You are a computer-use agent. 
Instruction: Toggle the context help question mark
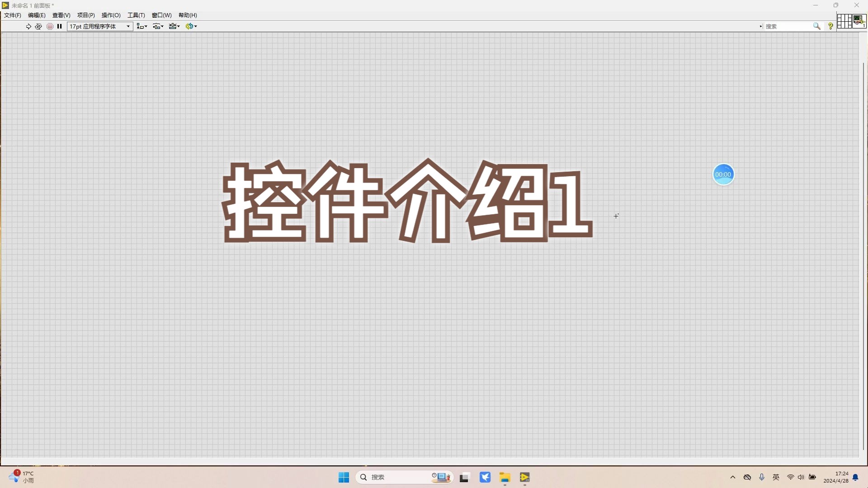pyautogui.click(x=830, y=26)
